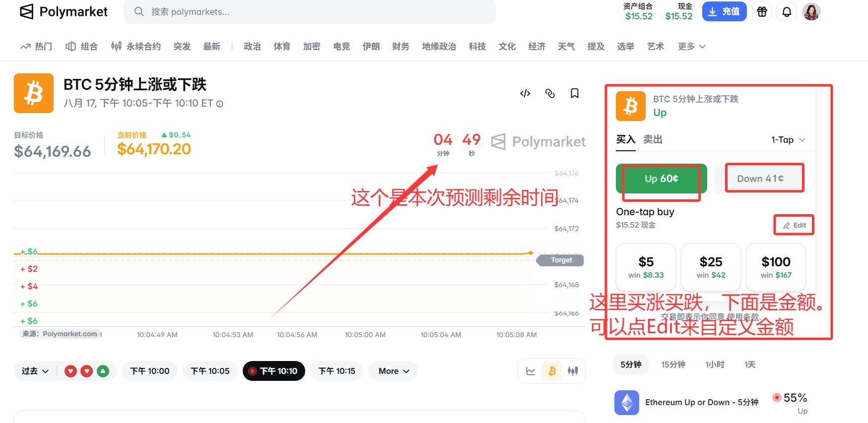Image resolution: width=868 pixels, height=423 pixels.
Task: Buy with the $25 one-tap amount
Action: click(x=711, y=267)
